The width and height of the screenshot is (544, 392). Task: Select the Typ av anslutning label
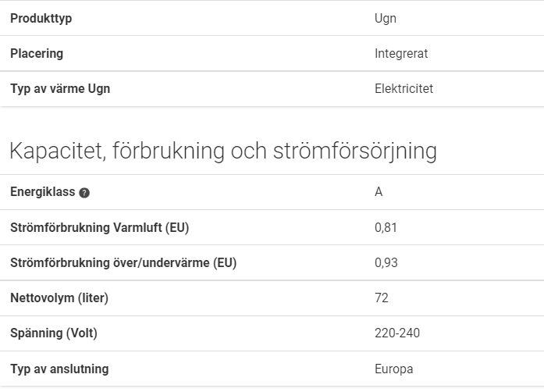[x=59, y=369]
